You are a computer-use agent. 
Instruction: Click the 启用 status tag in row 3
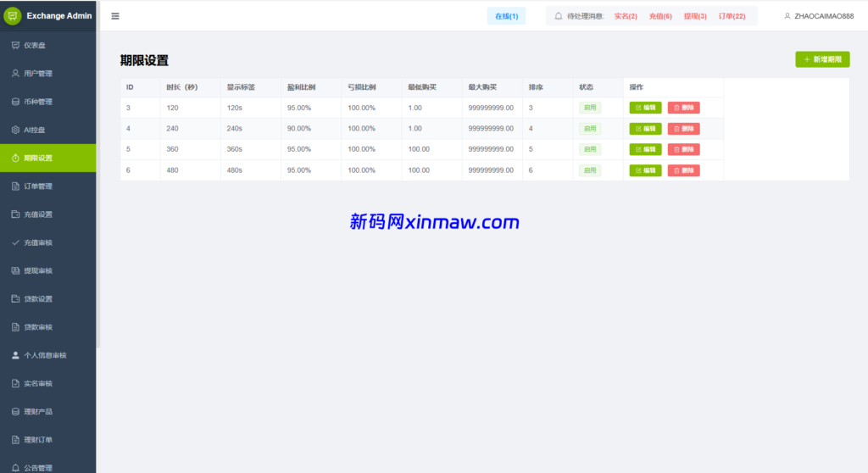point(590,108)
